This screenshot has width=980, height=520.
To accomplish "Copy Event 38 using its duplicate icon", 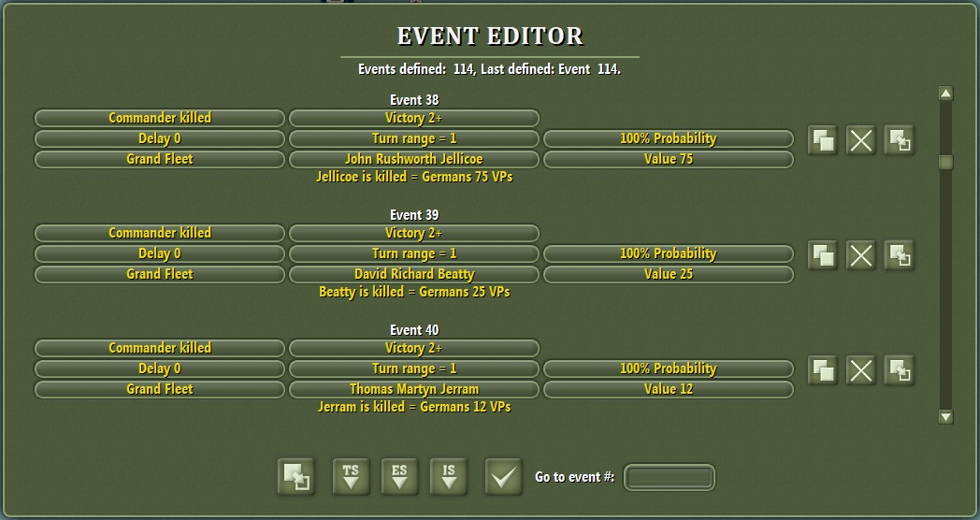I will coord(823,140).
